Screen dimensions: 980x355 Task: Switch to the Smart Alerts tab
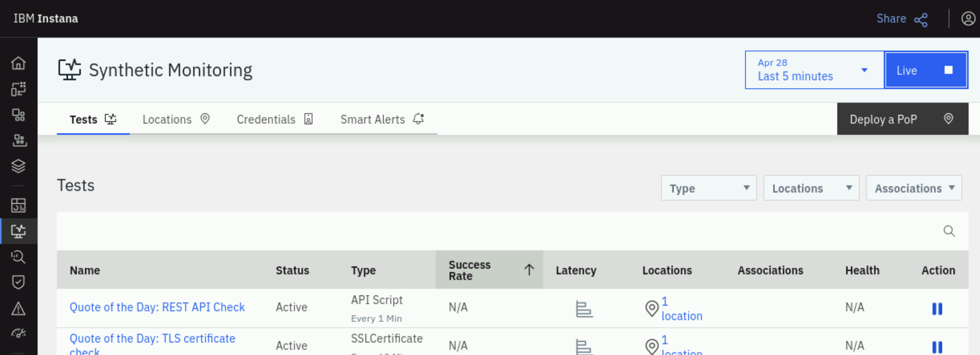[383, 120]
